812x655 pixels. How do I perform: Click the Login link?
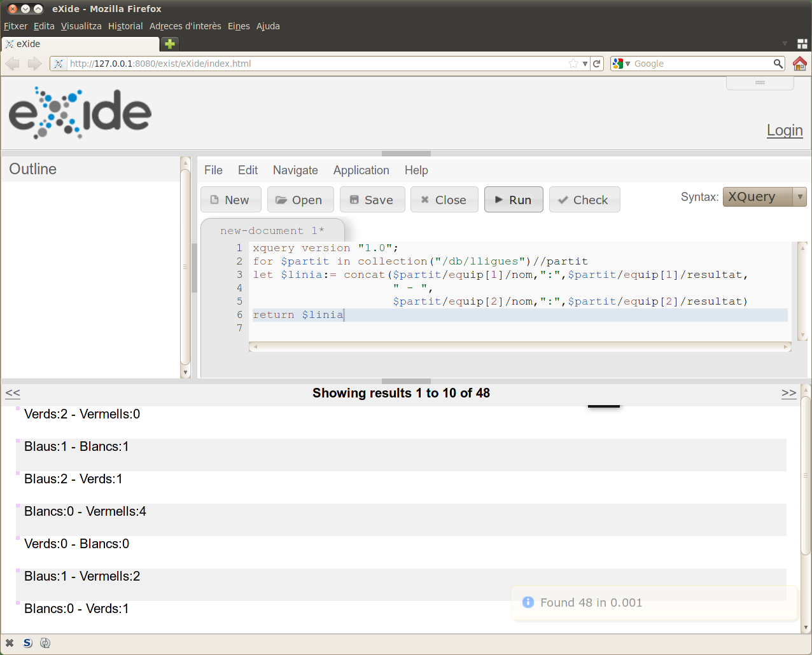pos(785,130)
